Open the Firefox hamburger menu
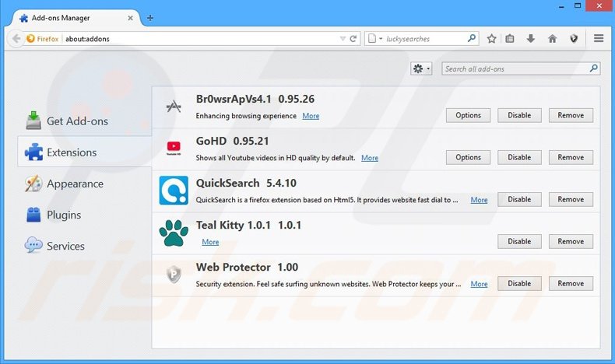This screenshot has height=364, width=615. (x=599, y=38)
